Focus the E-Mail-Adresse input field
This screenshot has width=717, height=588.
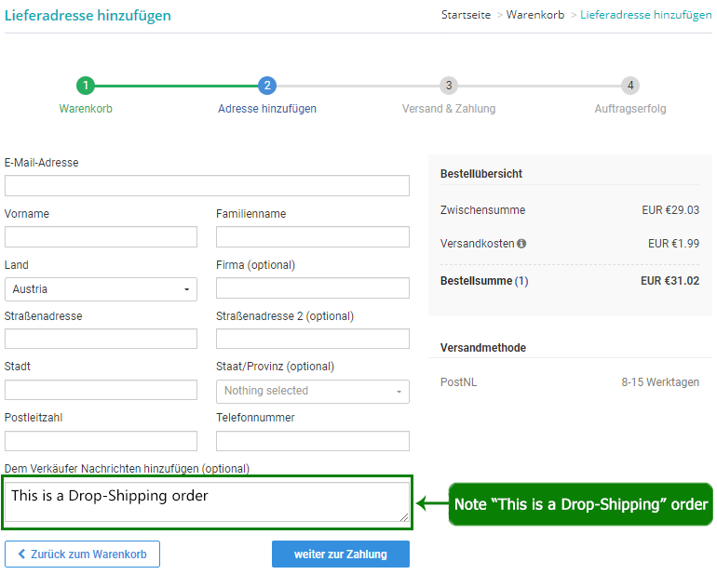207,186
